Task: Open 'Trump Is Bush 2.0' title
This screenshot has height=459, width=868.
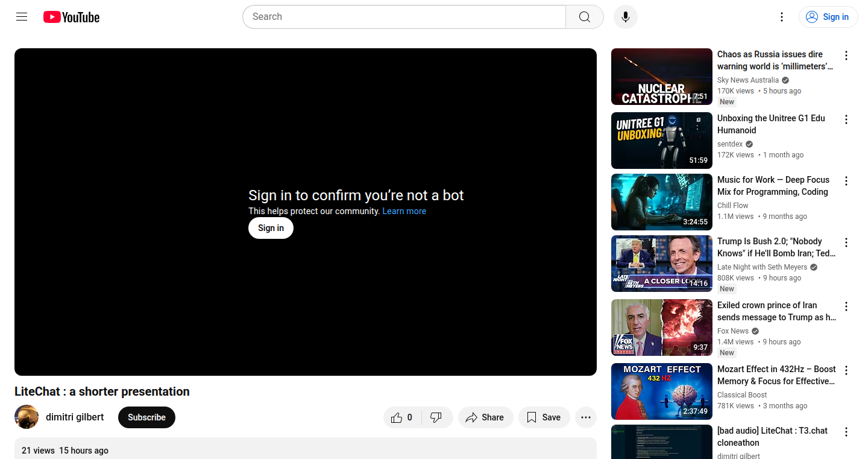Action: coord(776,247)
